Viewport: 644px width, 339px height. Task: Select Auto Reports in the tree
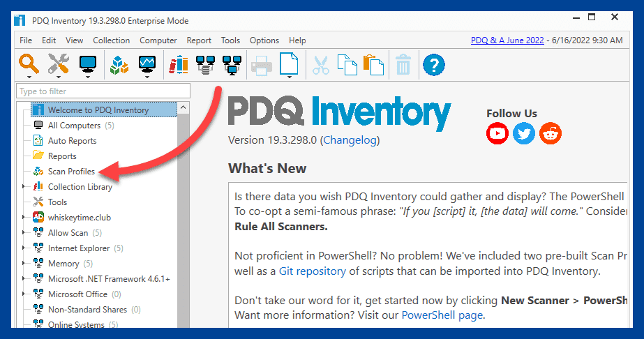[72, 141]
